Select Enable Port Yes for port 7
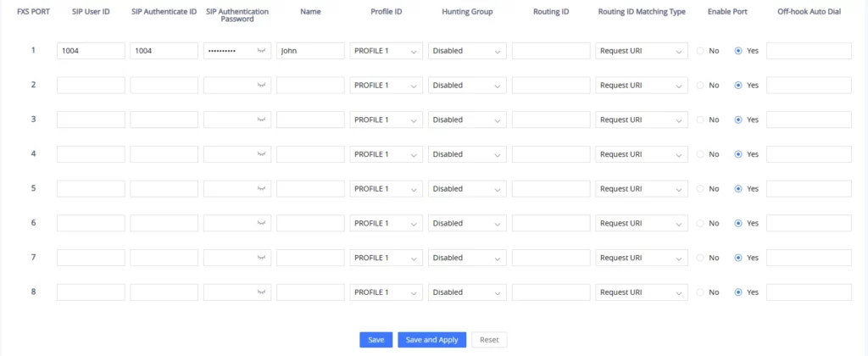The image size is (868, 356). (x=738, y=258)
